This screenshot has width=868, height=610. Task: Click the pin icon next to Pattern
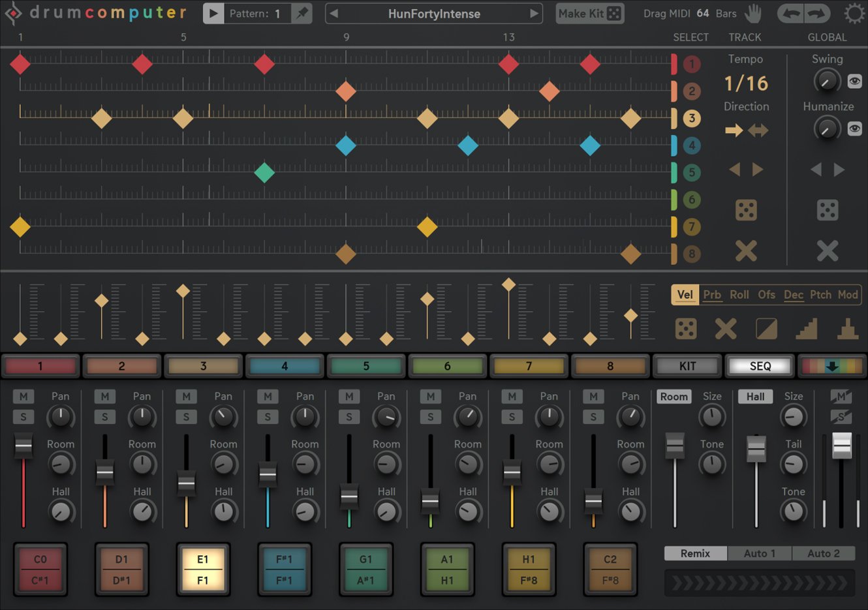click(301, 13)
